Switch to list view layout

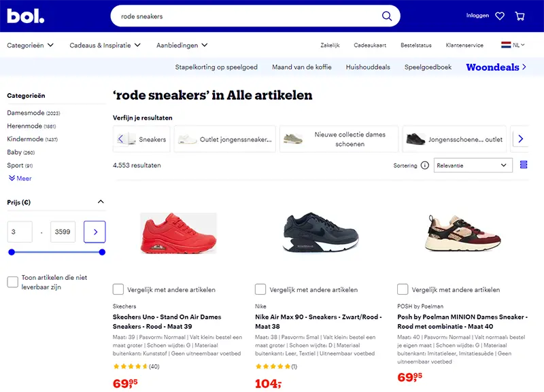tap(524, 165)
